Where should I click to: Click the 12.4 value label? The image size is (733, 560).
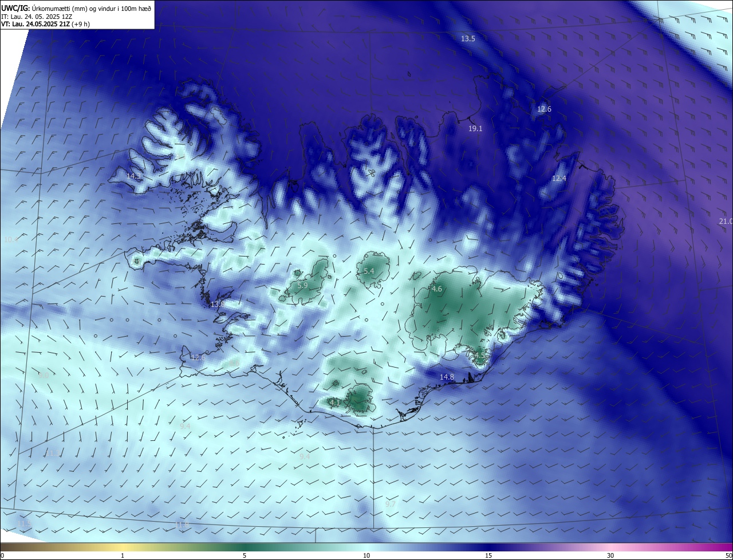[559, 179]
